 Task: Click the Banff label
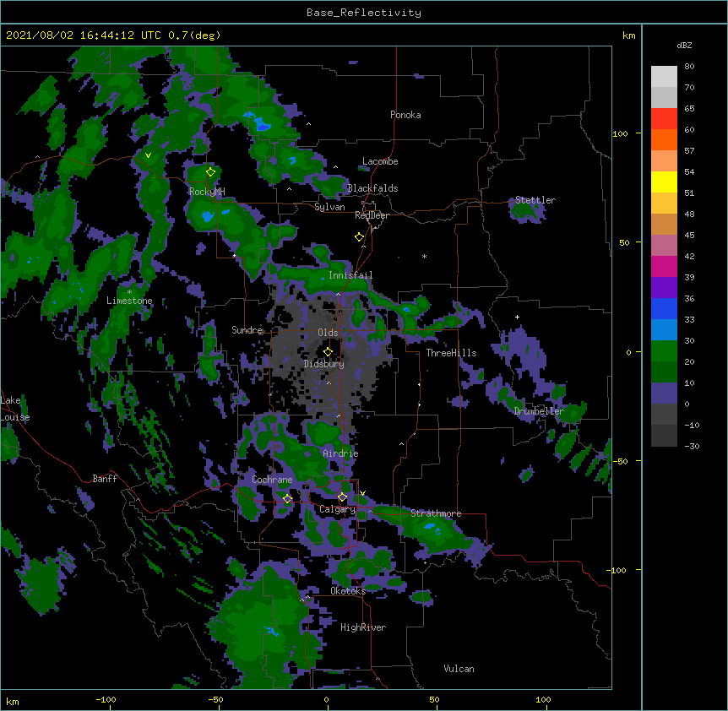coord(105,479)
